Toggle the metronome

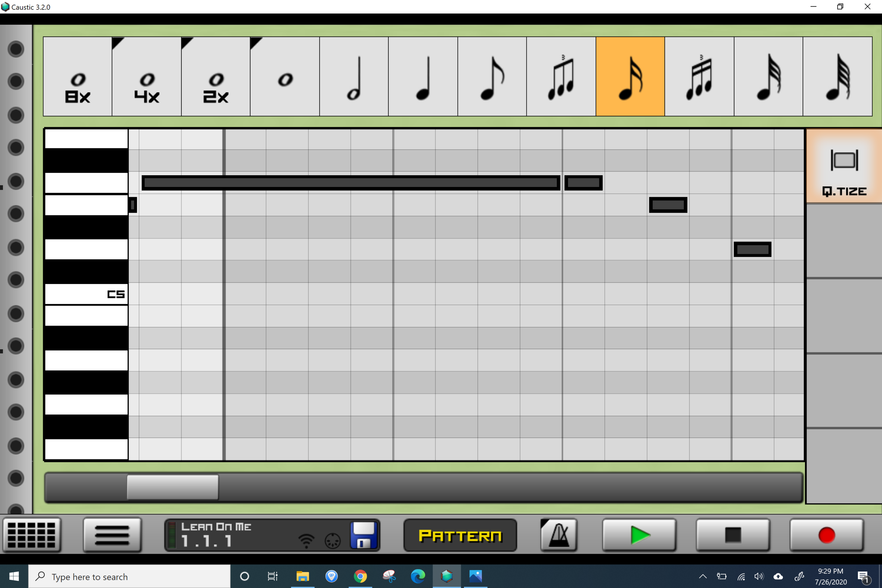[x=558, y=535]
